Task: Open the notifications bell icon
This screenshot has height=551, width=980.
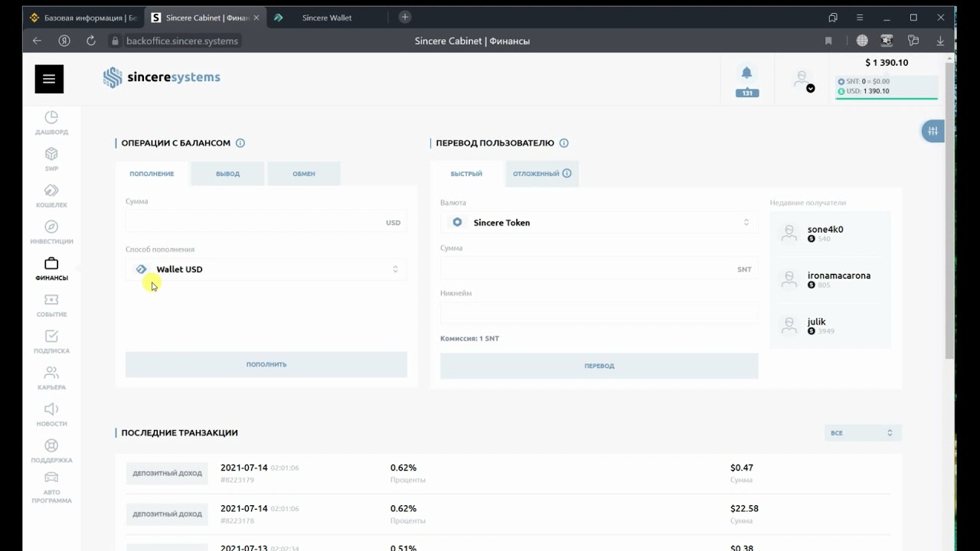Action: coord(746,73)
